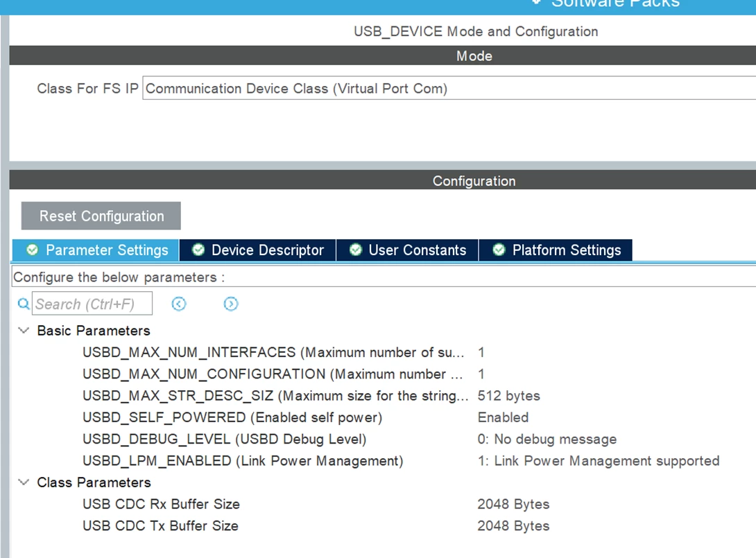756x558 pixels.
Task: Edit USBD_MAX_NUM_CONFIGURATION value 1
Action: point(481,374)
